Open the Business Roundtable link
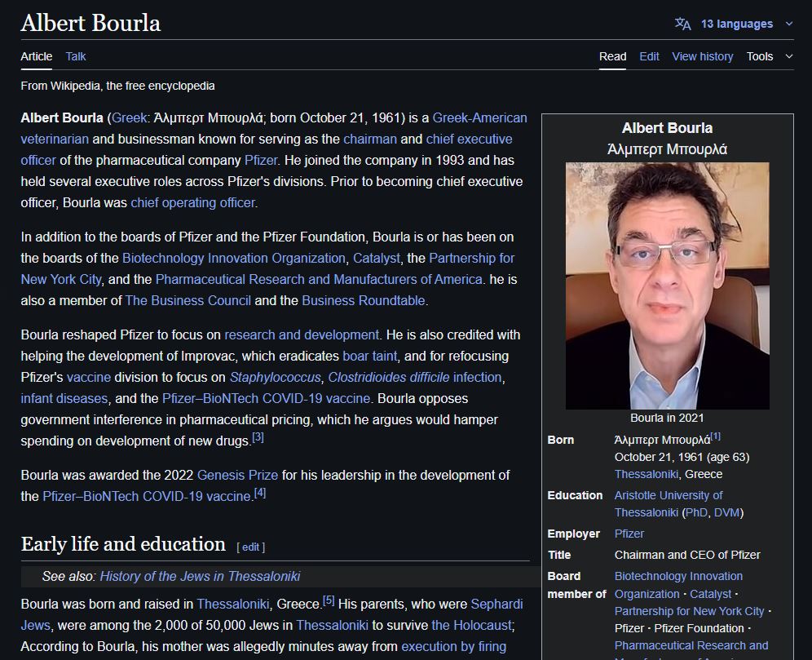This screenshot has width=812, height=660. (363, 300)
